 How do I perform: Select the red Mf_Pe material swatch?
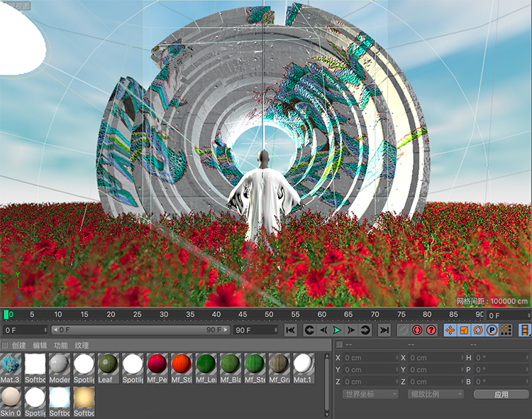[157, 365]
